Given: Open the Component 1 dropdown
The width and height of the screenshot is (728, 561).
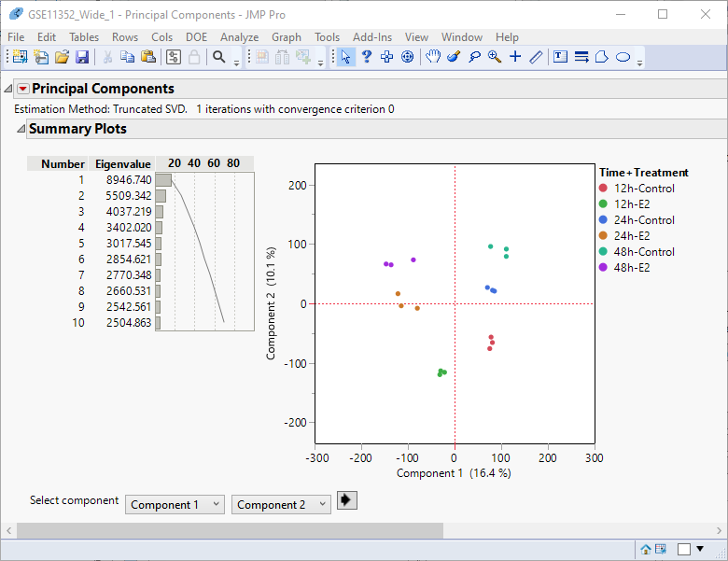Looking at the screenshot, I should point(175,504).
